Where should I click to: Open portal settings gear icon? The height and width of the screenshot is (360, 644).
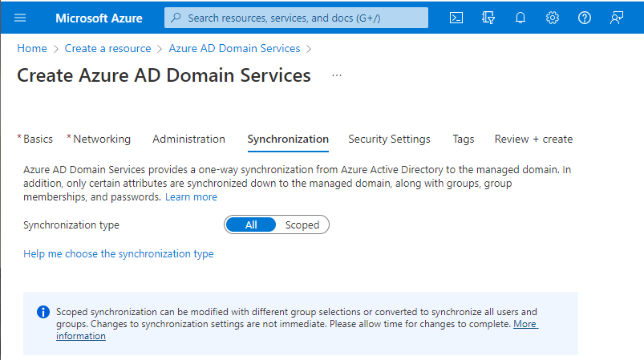553,18
